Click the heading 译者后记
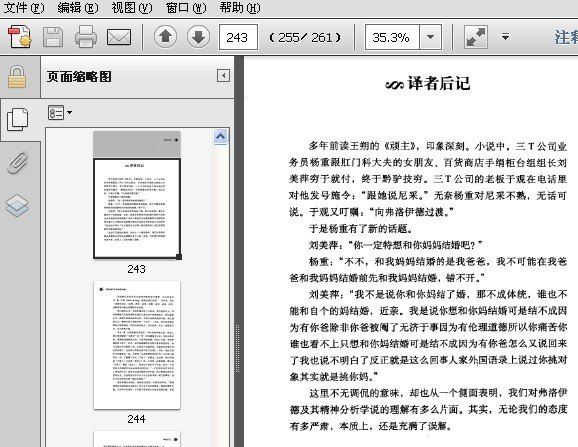Screen dimensions: 578x447 coord(439,84)
